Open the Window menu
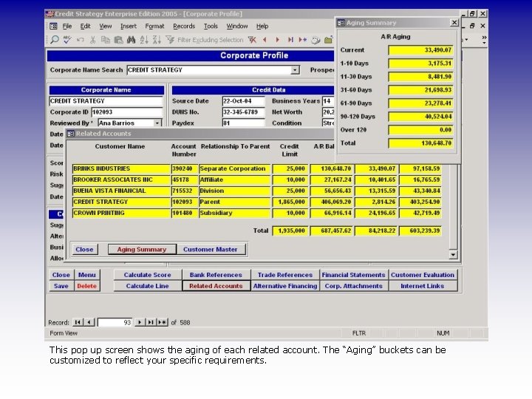 [237, 26]
